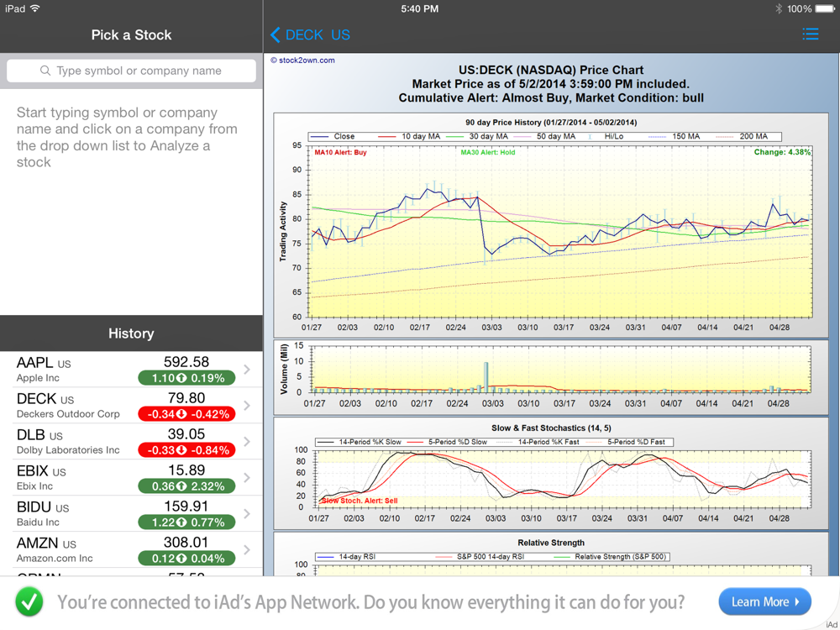Tap Slow Stoch. Alert: Sell label

tap(360, 501)
